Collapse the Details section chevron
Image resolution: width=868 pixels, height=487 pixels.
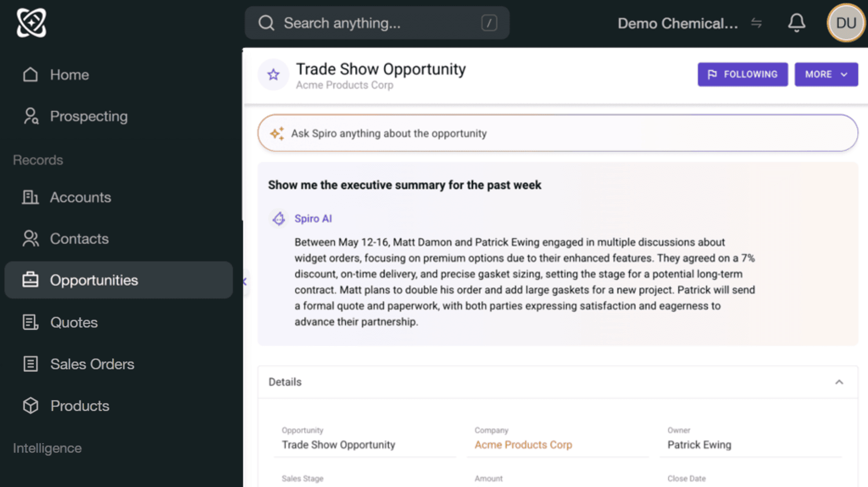pyautogui.click(x=839, y=382)
